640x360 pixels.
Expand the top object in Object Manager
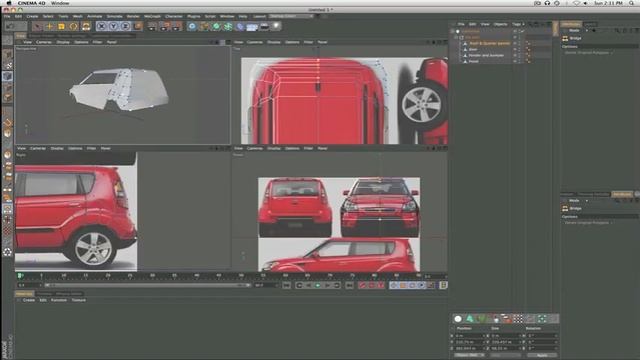tap(453, 31)
